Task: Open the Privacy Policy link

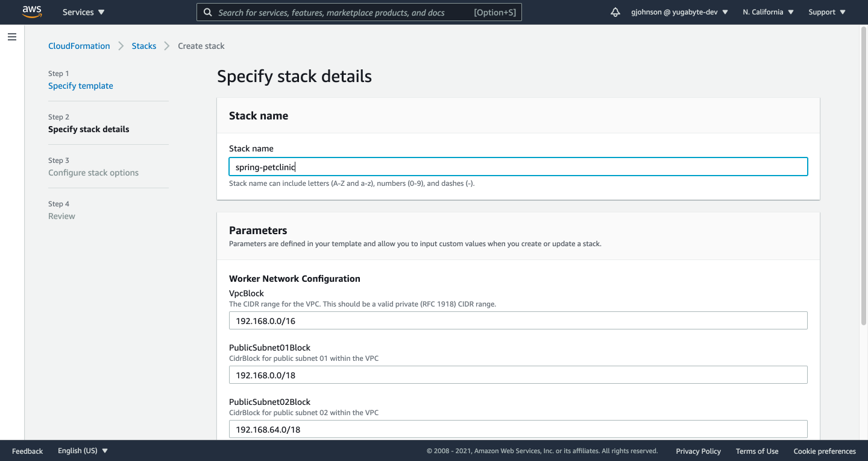Action: 698,451
